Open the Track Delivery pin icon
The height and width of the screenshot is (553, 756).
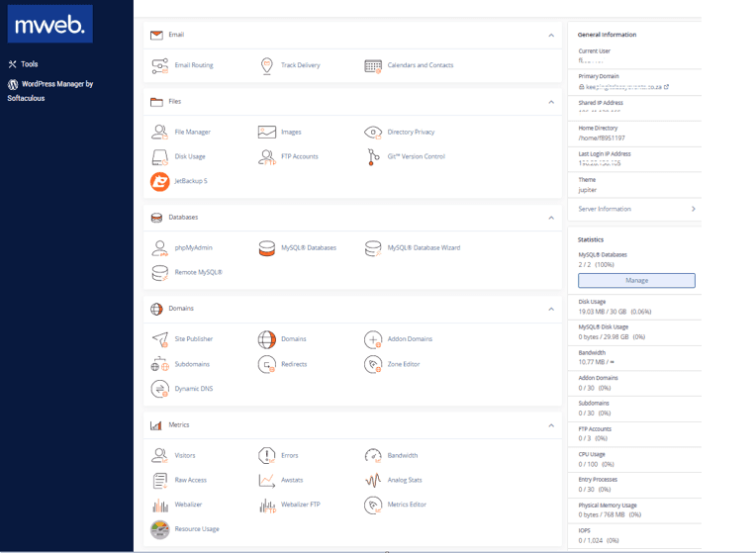point(266,65)
